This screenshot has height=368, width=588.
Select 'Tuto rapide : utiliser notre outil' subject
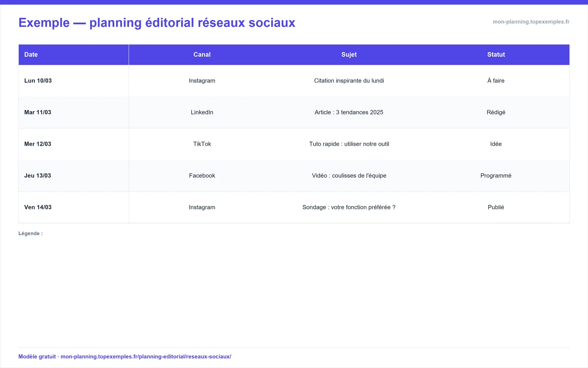[349, 144]
